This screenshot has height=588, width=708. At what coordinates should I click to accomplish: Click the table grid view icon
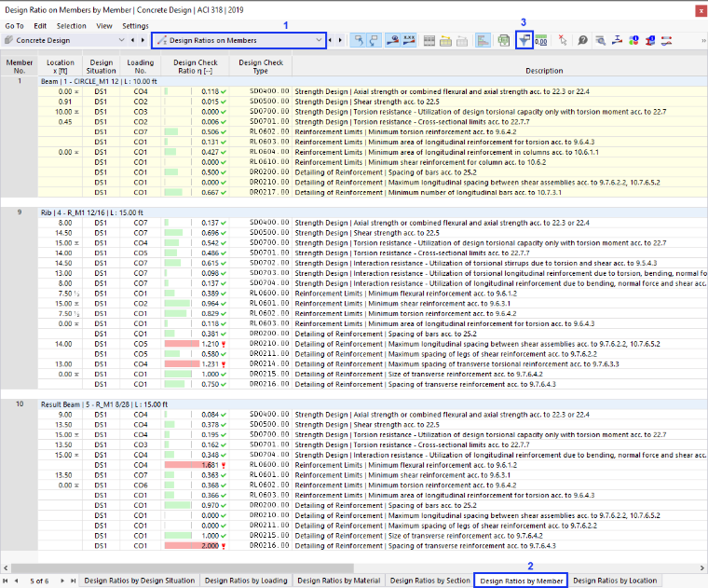[429, 41]
